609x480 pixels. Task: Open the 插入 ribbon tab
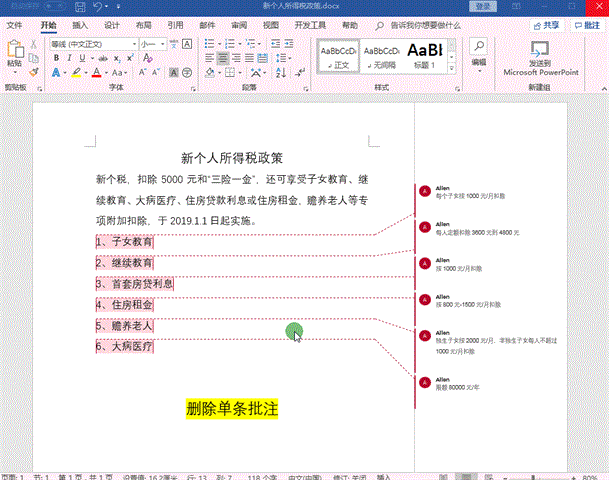click(x=80, y=24)
